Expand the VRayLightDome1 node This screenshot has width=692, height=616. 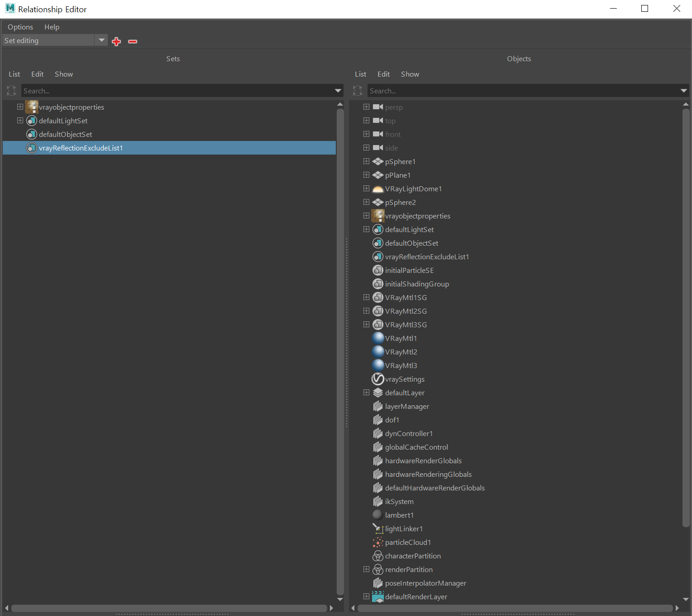point(366,189)
